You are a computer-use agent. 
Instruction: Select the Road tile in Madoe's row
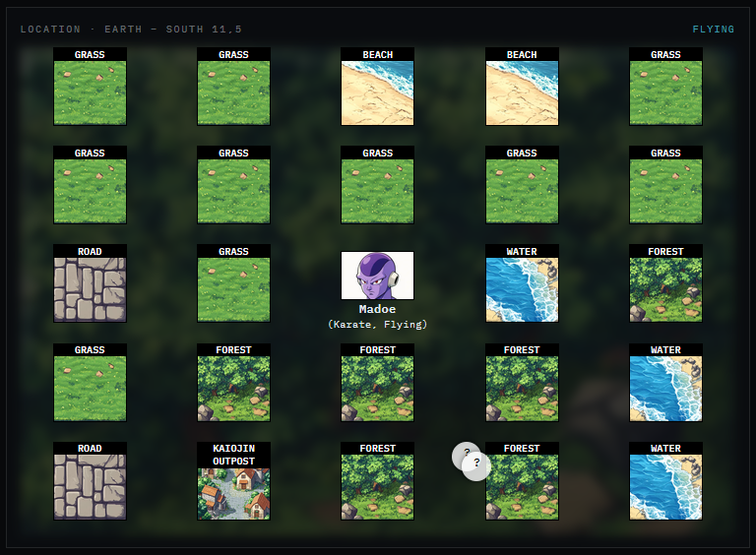[90, 283]
